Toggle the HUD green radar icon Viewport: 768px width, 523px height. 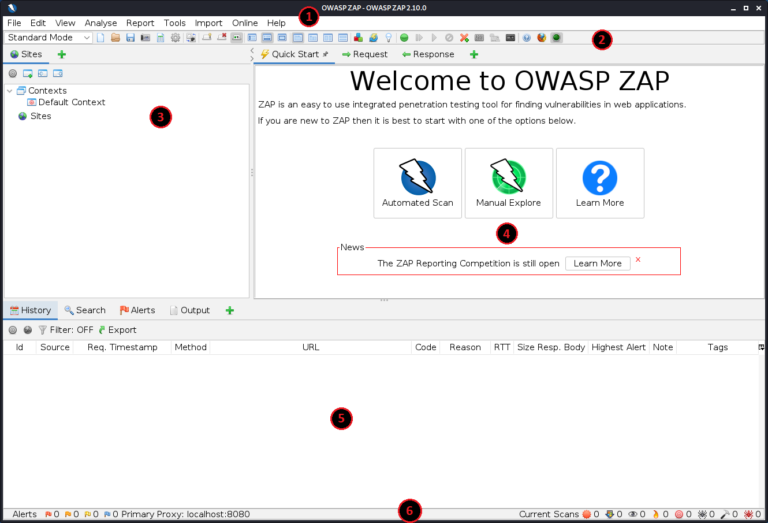[556, 38]
